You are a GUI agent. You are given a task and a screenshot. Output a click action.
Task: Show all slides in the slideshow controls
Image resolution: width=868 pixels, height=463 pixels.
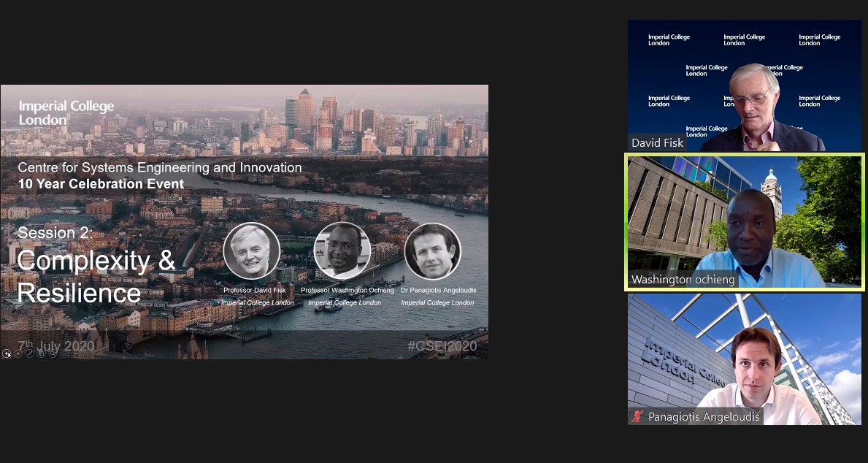pyautogui.click(x=42, y=353)
